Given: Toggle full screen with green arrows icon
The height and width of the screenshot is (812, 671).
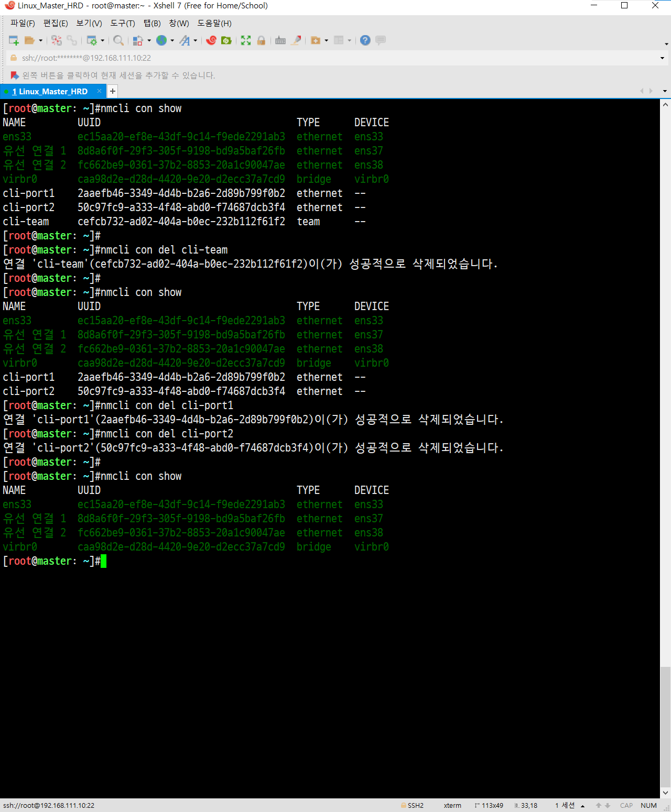Looking at the screenshot, I should point(246,40).
